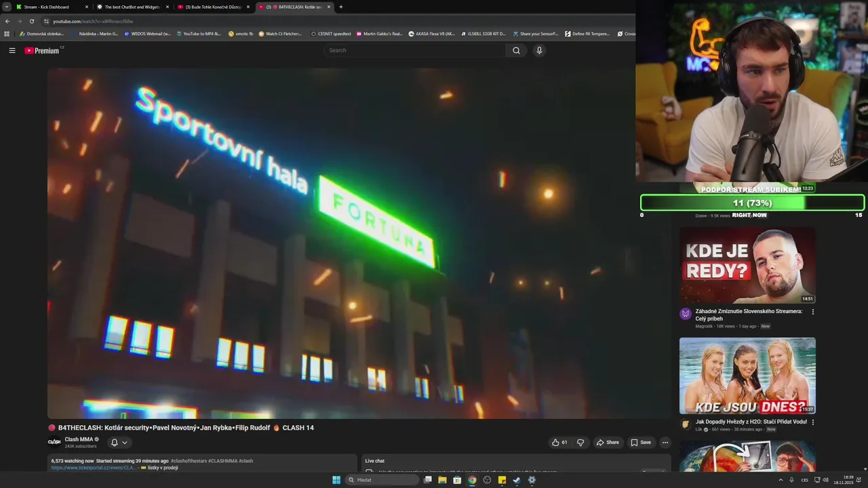Viewport: 868px width, 488px height.
Task: Open the Clash MMA channel name link
Action: tap(79, 439)
